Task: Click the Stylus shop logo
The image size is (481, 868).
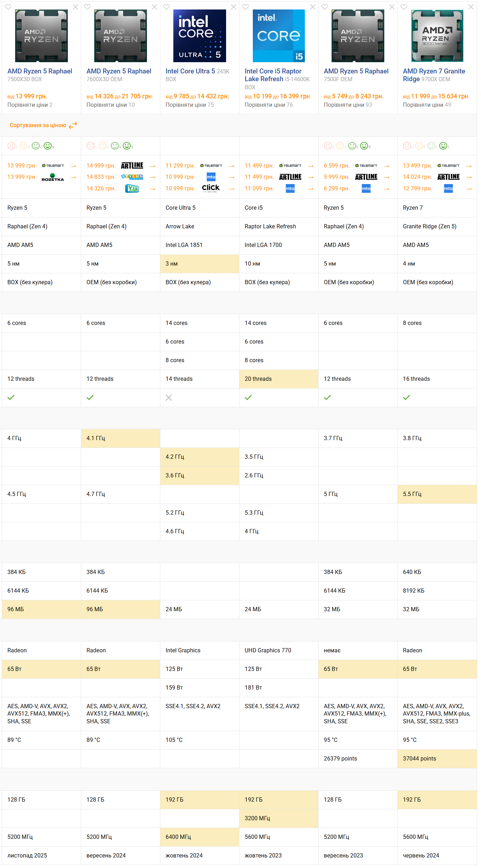Action: coord(132,177)
